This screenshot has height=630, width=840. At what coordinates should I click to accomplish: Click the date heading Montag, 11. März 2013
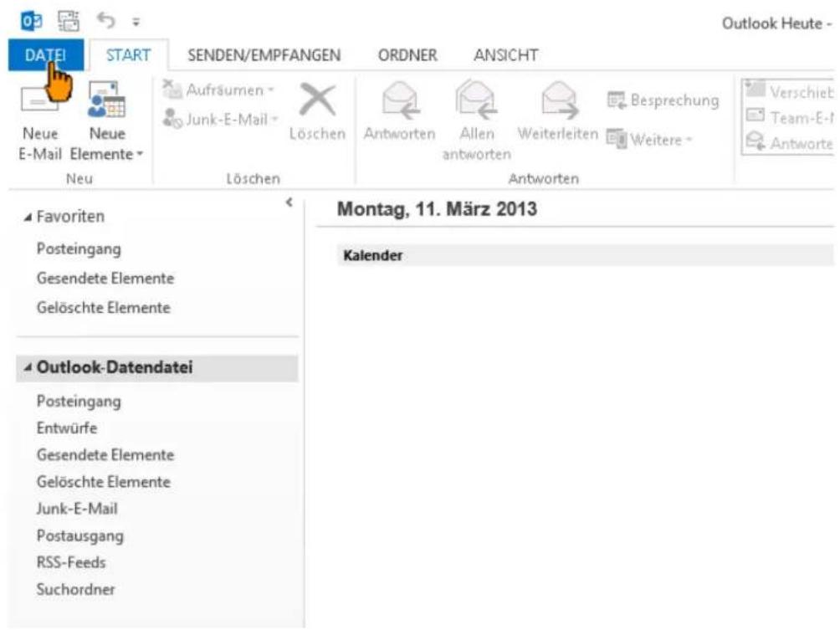[x=437, y=209]
